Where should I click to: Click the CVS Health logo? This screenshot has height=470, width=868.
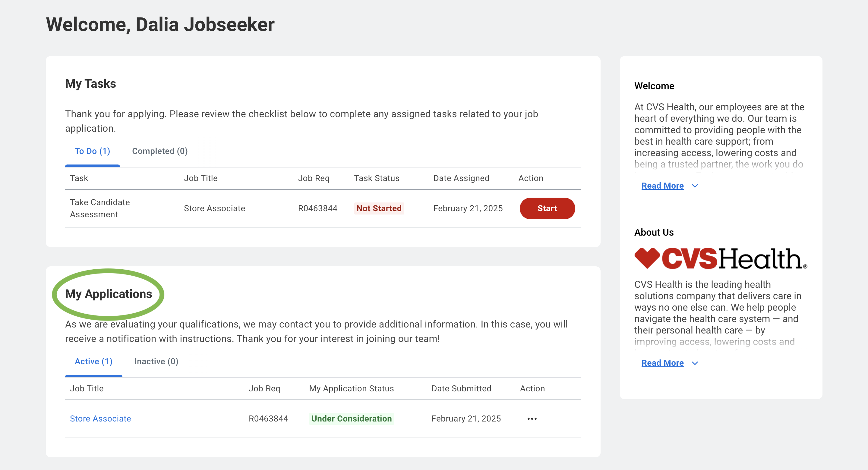point(720,258)
